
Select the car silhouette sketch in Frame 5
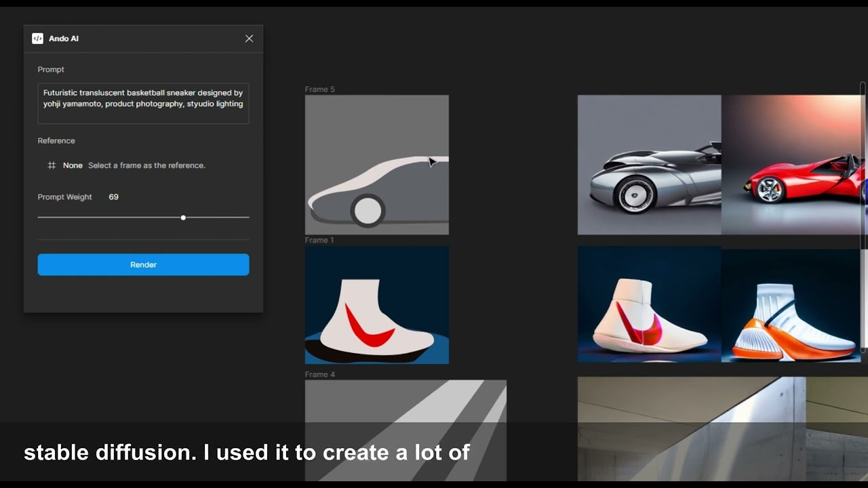[x=376, y=165]
